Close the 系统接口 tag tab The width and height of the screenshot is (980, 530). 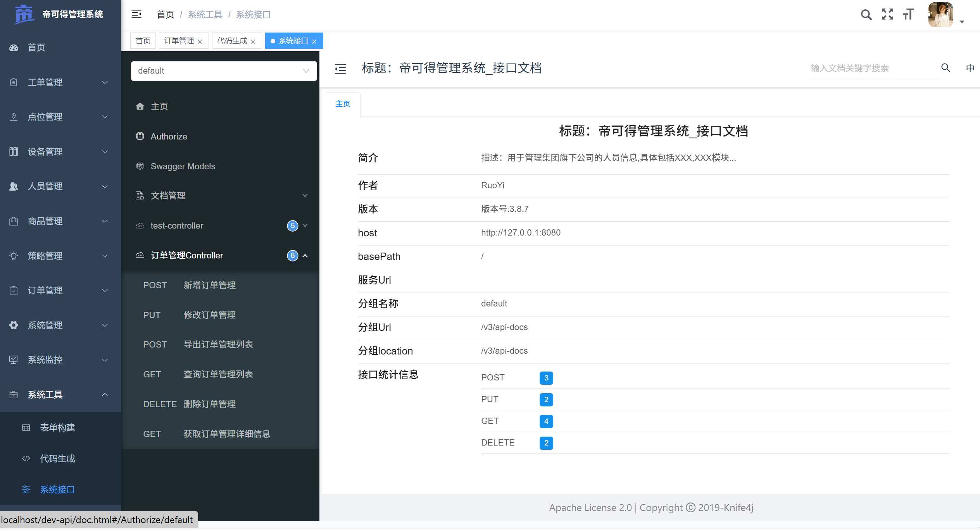pos(314,41)
